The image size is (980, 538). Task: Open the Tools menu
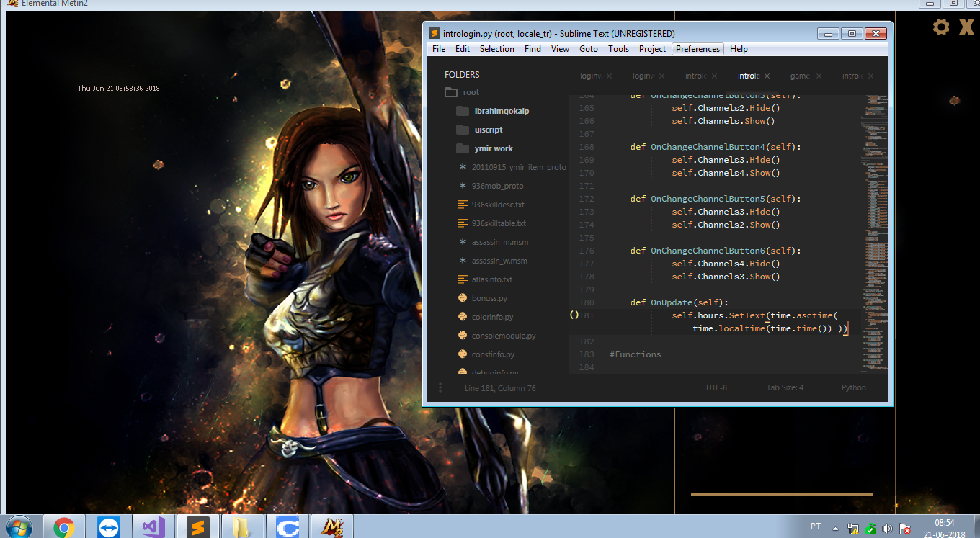click(x=618, y=49)
